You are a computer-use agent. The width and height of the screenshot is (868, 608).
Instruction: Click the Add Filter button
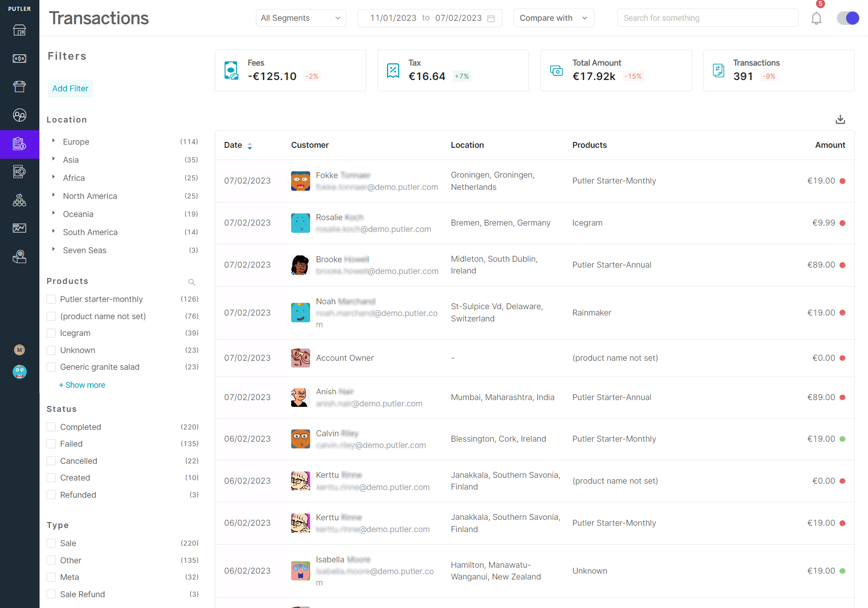(71, 89)
